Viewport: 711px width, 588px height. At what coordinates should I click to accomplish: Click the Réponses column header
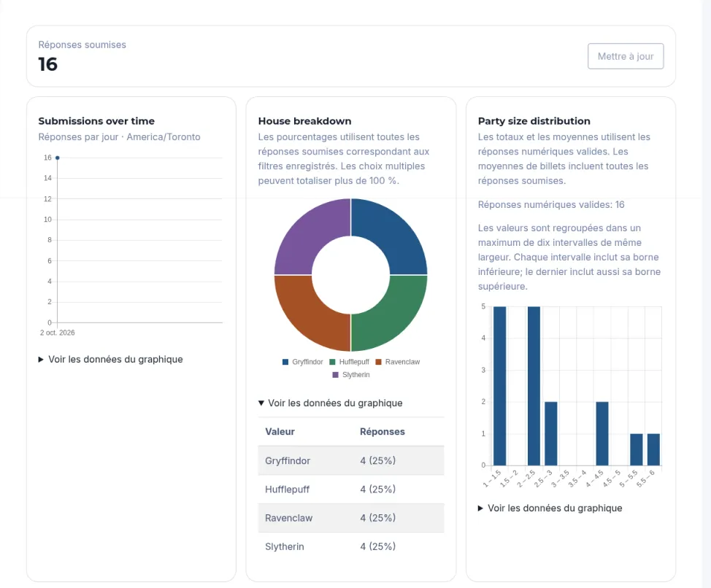(383, 432)
